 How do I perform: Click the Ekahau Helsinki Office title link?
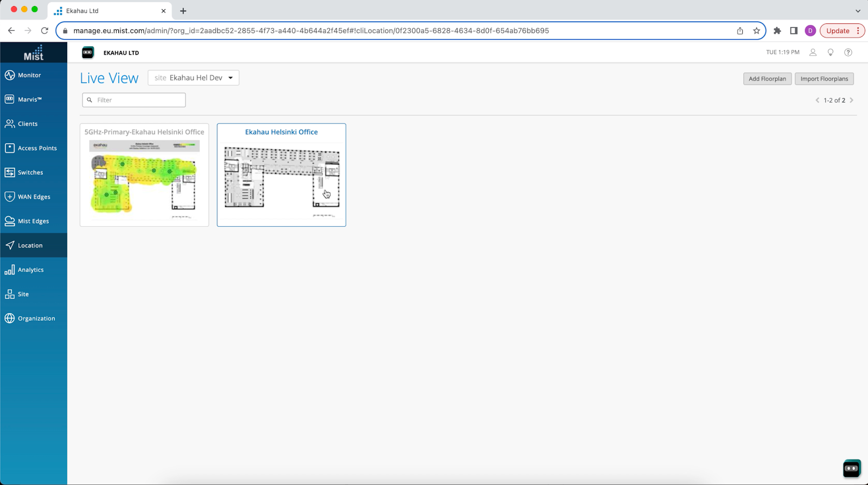(282, 132)
